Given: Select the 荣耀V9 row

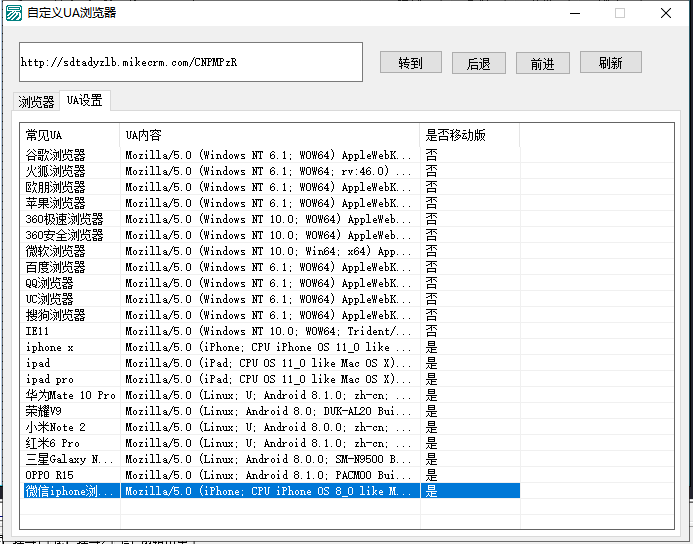Looking at the screenshot, I should pyautogui.click(x=271, y=411).
